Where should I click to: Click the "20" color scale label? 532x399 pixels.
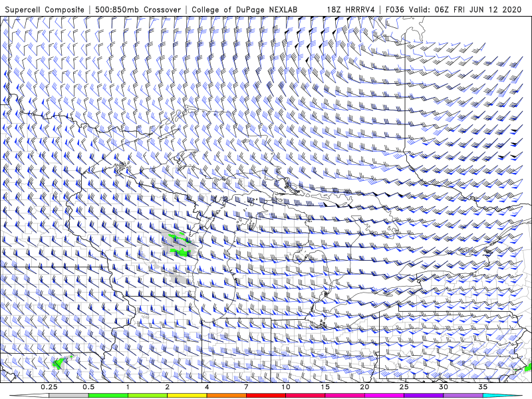(364, 387)
